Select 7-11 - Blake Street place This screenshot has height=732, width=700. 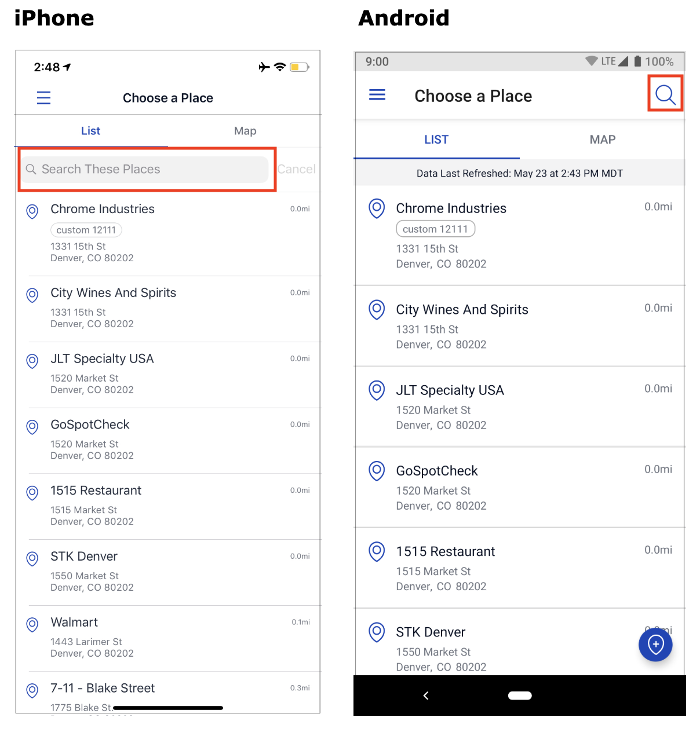point(168,693)
